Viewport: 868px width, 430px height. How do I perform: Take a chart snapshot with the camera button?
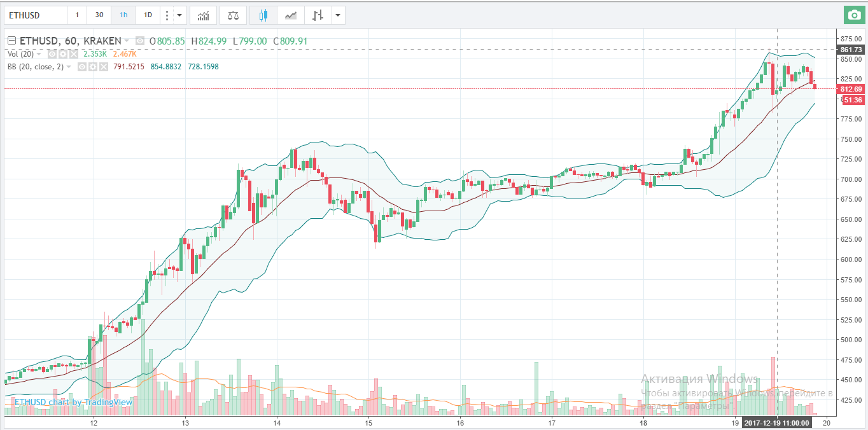click(853, 15)
